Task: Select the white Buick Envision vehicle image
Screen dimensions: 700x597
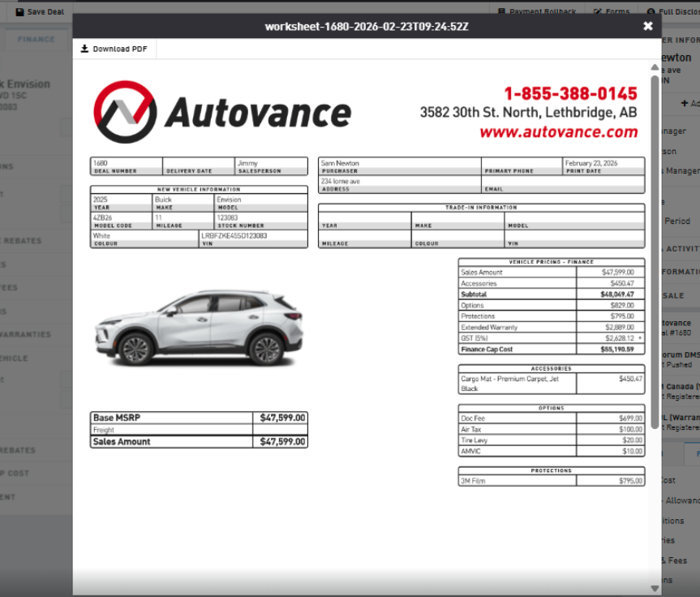Action: click(197, 325)
